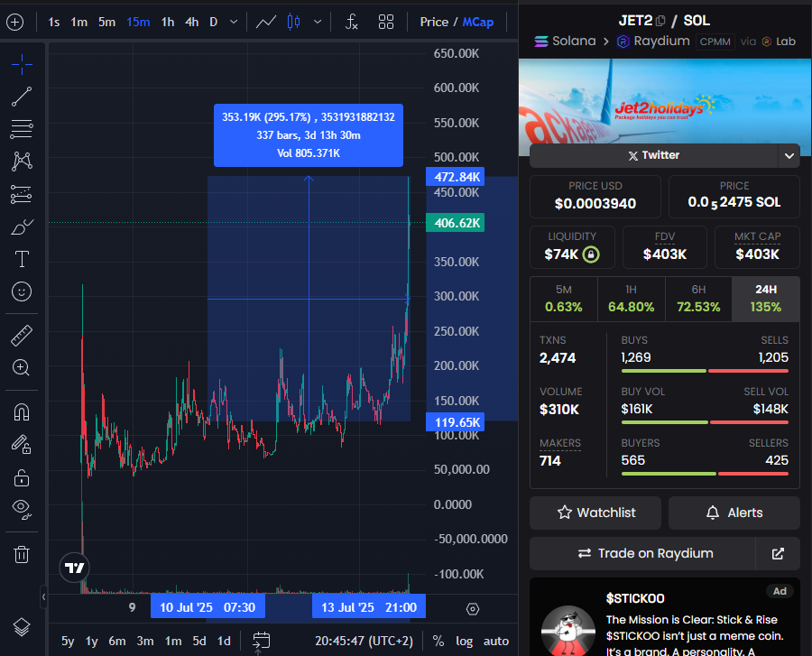Open the $STICKOO ad

pos(665,617)
